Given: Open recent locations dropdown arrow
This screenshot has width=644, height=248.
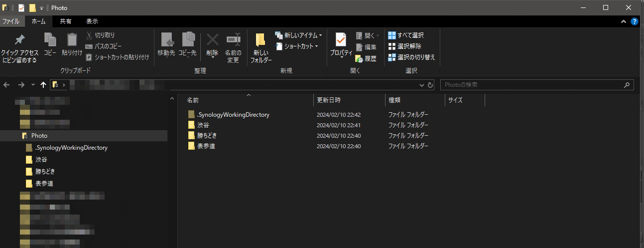Looking at the screenshot, I should coord(33,85).
